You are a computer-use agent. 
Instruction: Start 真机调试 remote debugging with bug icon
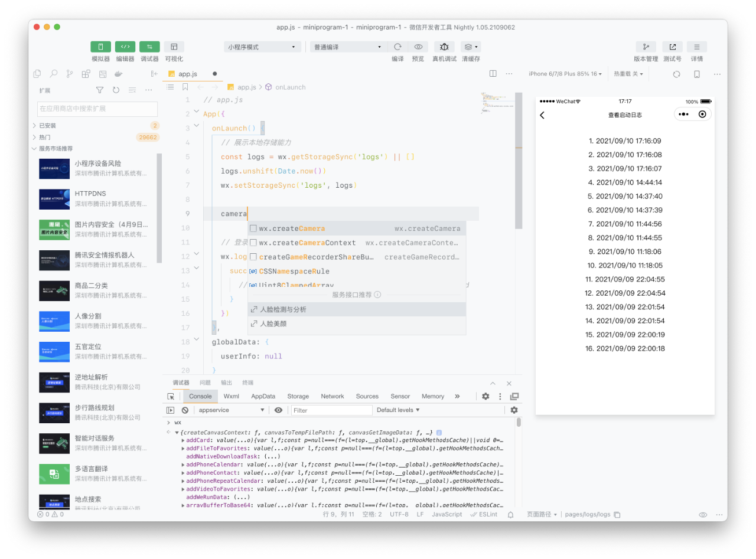(444, 47)
